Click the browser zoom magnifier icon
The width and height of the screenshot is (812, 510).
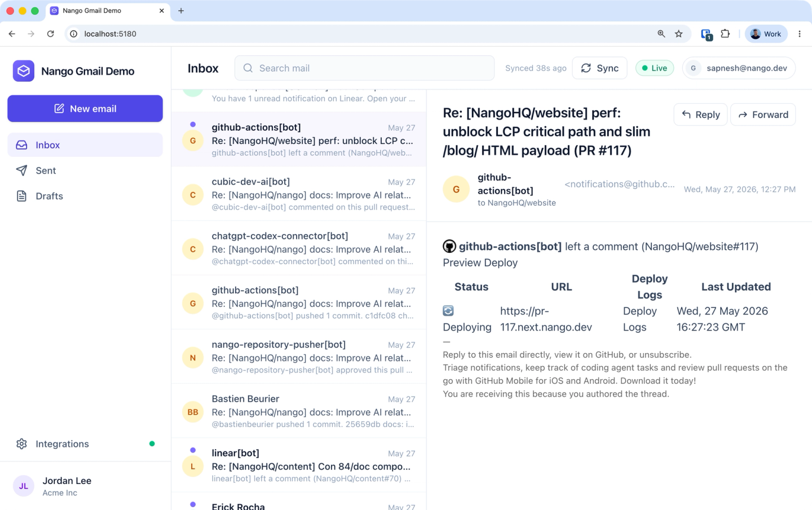pyautogui.click(x=661, y=34)
